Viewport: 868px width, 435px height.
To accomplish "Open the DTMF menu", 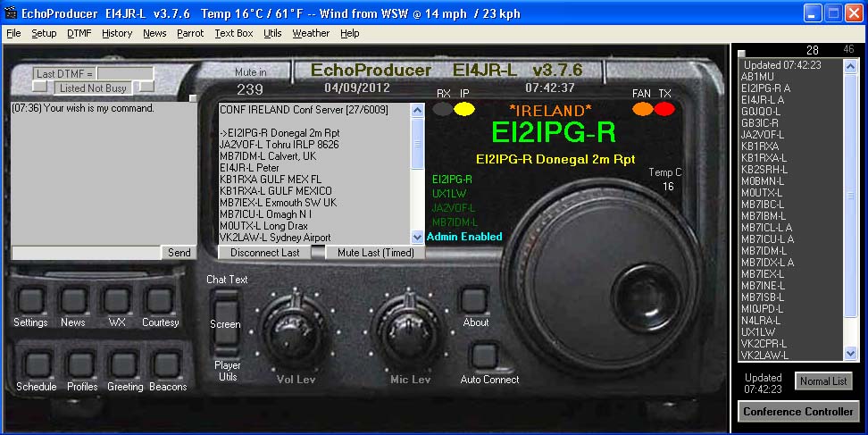I will tap(79, 33).
